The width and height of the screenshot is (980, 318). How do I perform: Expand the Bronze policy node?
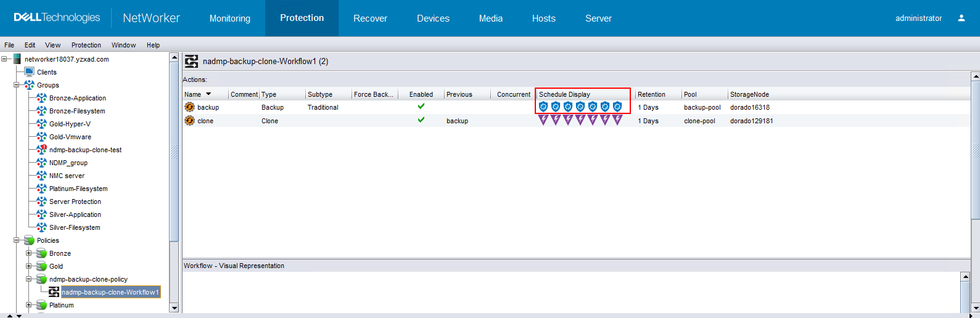click(x=29, y=253)
